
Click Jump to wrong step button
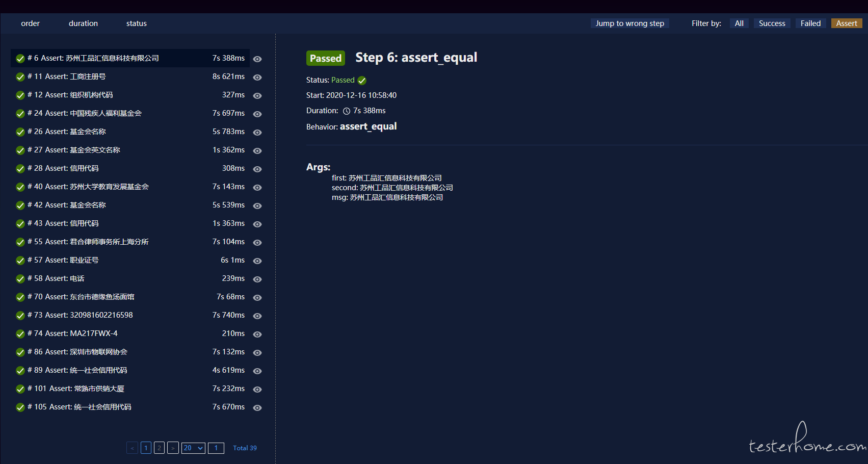[x=630, y=23]
